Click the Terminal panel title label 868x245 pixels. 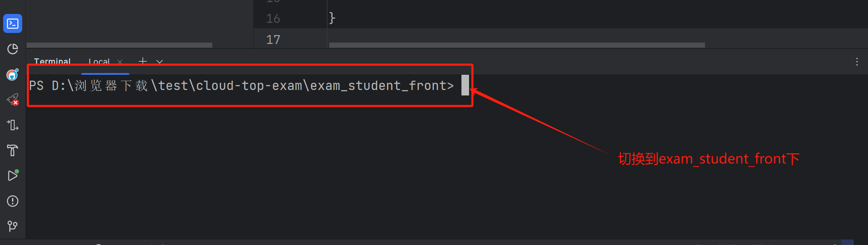point(52,62)
